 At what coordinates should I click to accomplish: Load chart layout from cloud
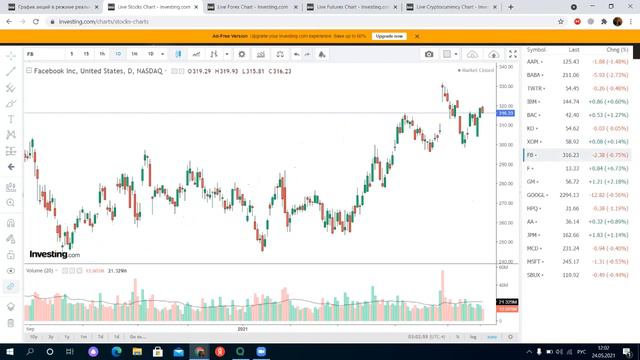tap(472, 54)
